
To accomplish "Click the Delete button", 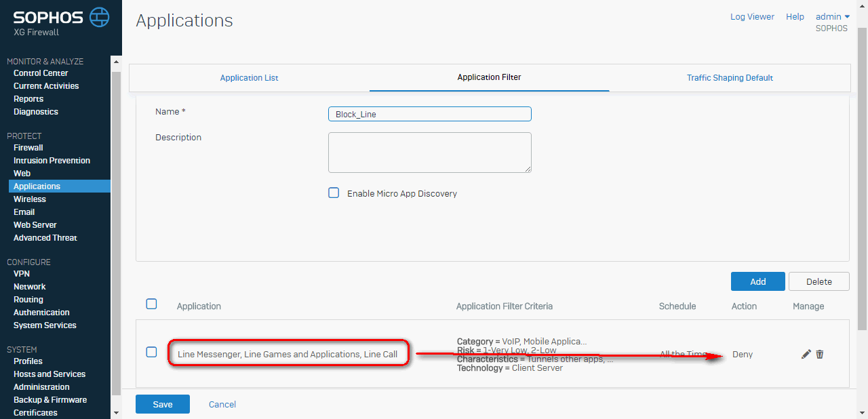I will (819, 281).
